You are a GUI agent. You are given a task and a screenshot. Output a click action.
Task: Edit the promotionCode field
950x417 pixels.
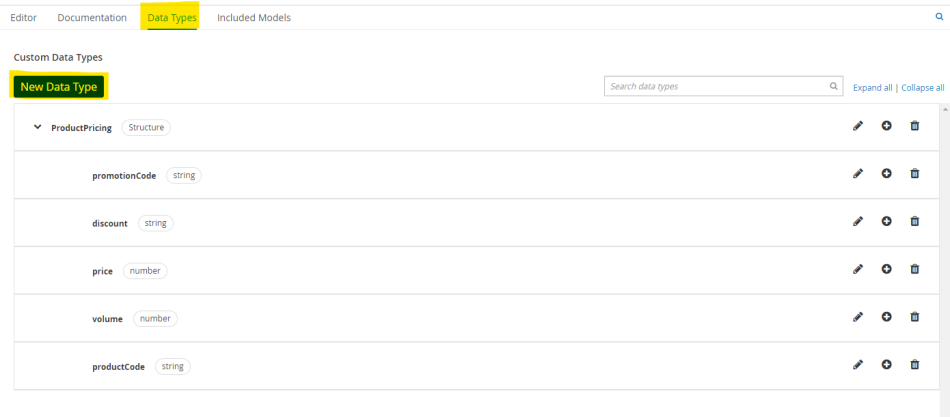click(x=857, y=173)
